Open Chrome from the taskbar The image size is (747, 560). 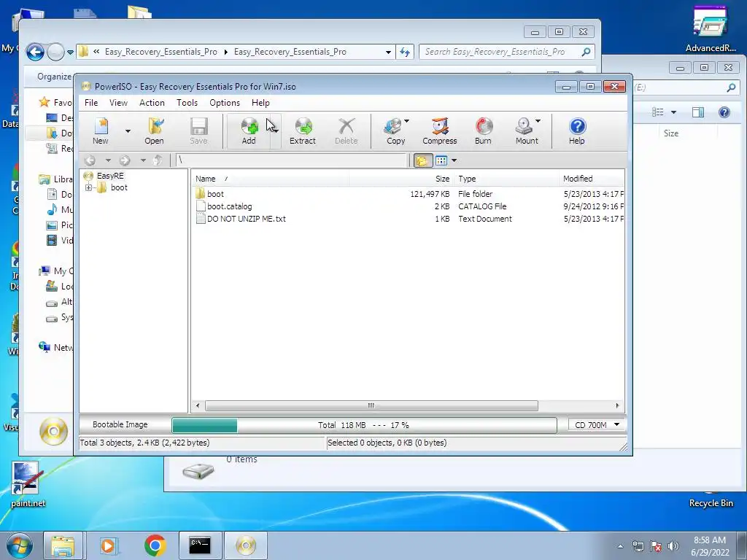[x=155, y=545]
